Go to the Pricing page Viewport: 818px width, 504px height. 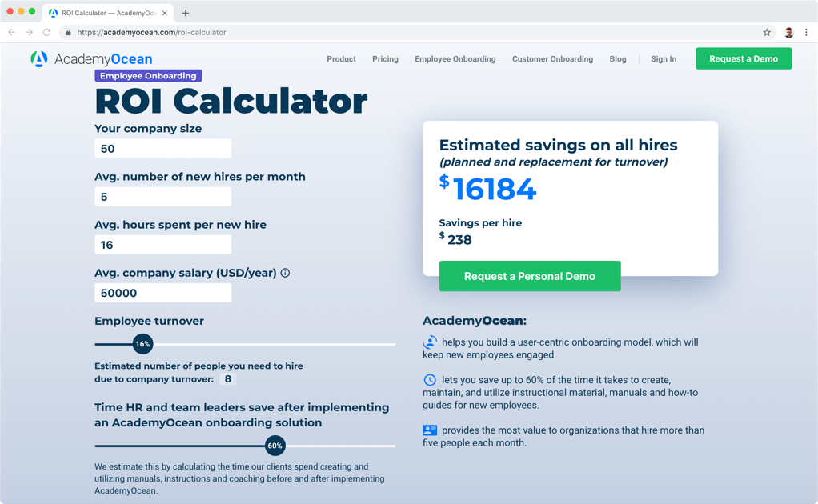coord(385,59)
